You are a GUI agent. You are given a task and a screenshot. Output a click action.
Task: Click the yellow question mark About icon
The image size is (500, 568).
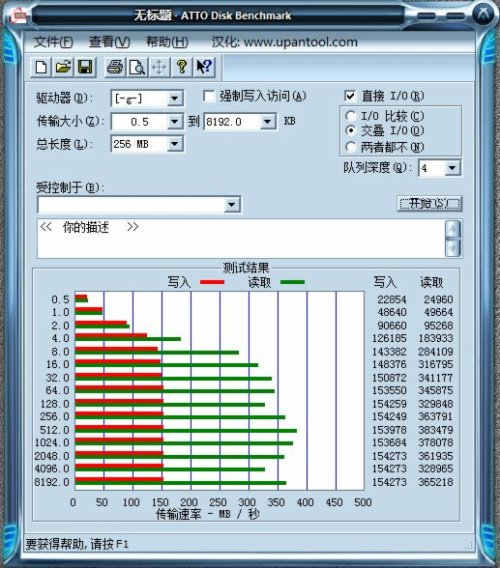coord(182,67)
